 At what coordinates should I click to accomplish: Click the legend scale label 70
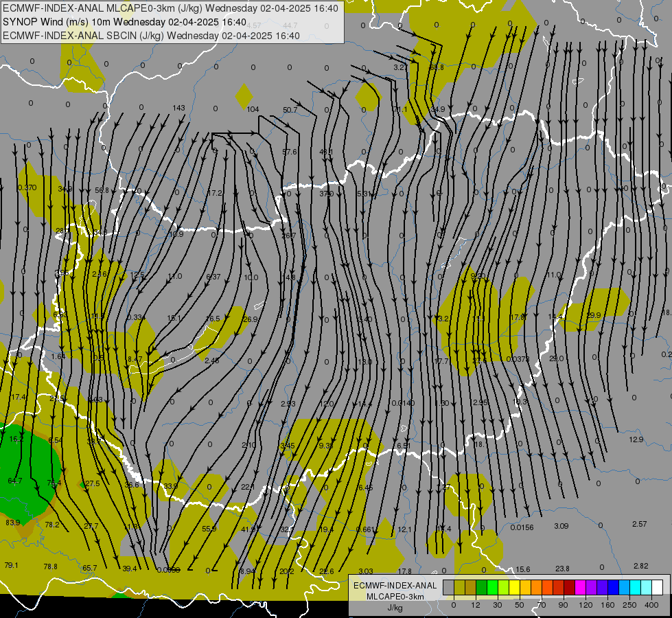point(542,605)
